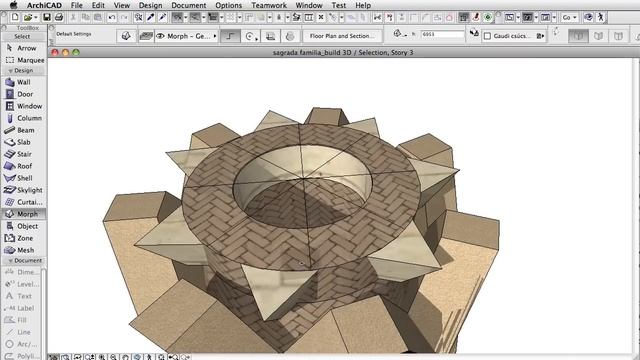Select the Line tool
The width and height of the screenshot is (640, 360).
22,332
